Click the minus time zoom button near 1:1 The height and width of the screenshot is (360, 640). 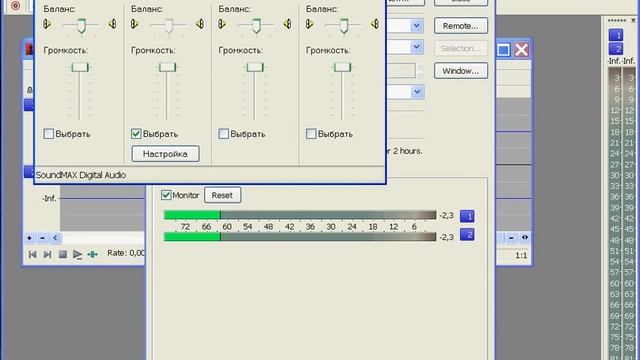(x=511, y=237)
